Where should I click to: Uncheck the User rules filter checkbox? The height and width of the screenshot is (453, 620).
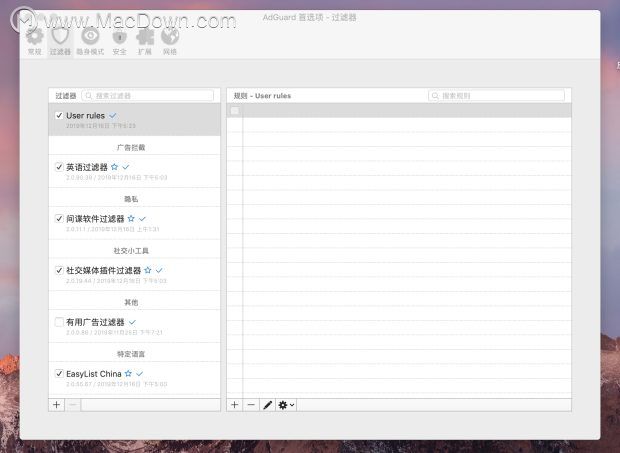tap(59, 115)
